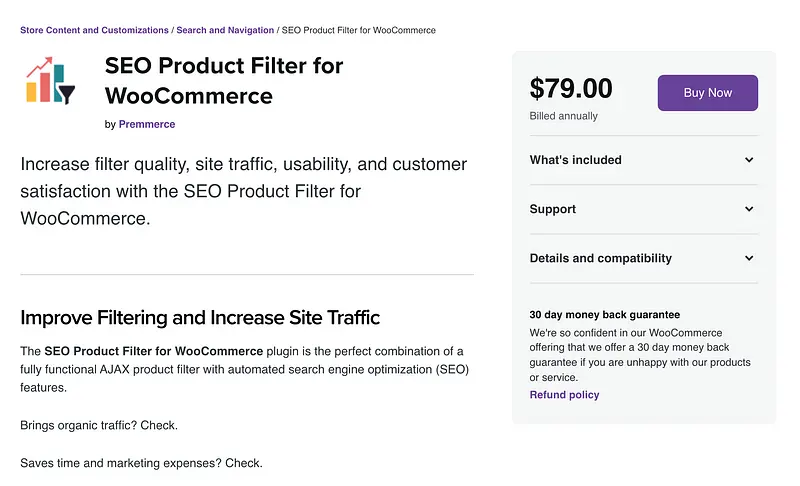Viewport: 800px width, 486px height.
Task: Click the Details and compatibility label
Action: pyautogui.click(x=600, y=258)
